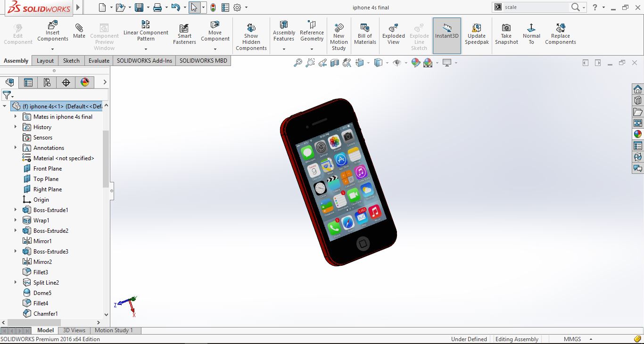Collapse the iphone 4s<1> component
Viewport: 644px width, 344px height.
5,106
